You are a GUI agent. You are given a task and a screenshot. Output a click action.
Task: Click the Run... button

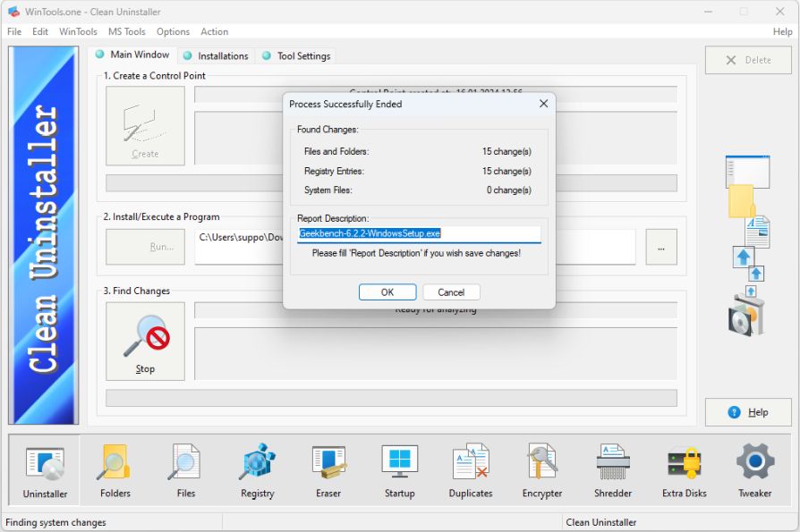point(145,247)
